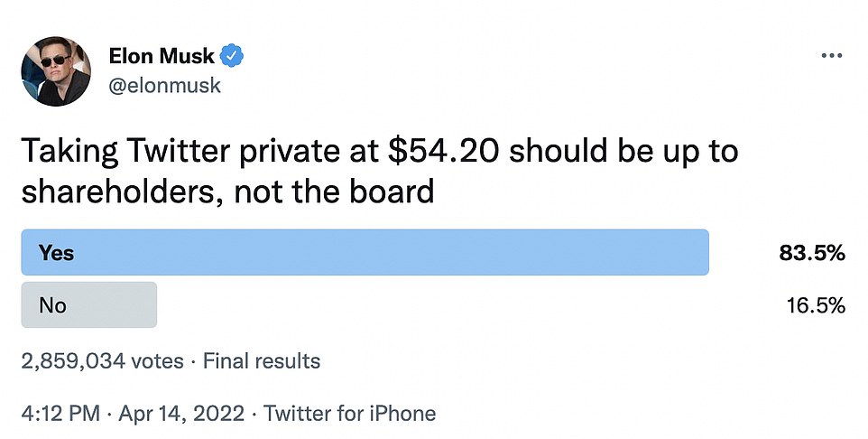
Task: Select the gray No poll result bar
Action: (x=88, y=305)
